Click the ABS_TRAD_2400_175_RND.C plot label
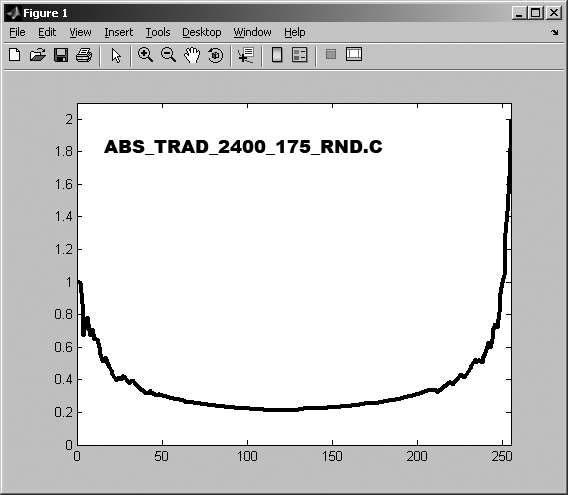568x495 pixels. tap(243, 147)
